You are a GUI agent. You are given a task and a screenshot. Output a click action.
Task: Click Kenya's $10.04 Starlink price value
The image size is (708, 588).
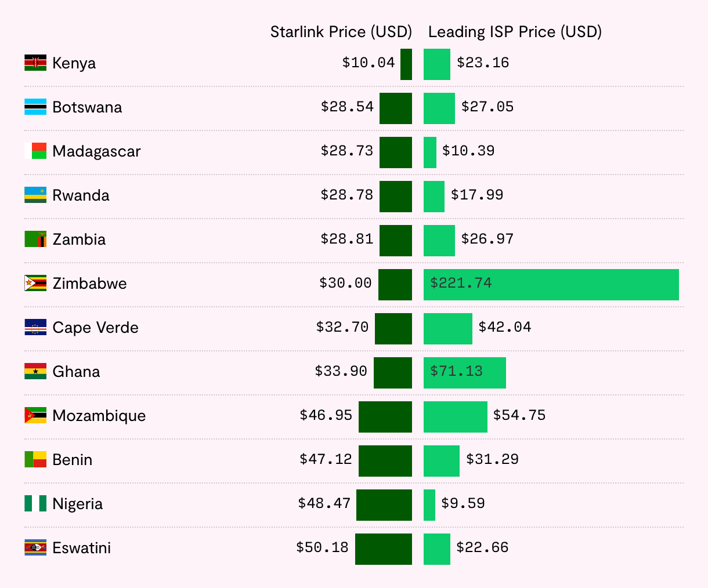point(368,63)
